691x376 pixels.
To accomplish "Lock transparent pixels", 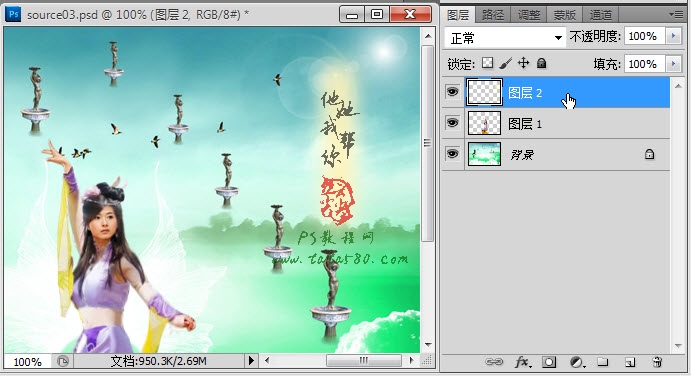I will pyautogui.click(x=487, y=63).
